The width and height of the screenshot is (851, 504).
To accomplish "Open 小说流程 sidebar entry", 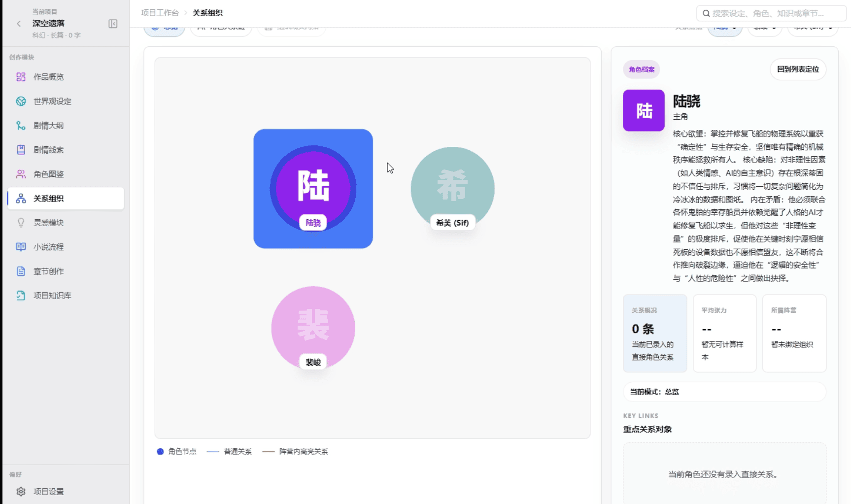I will (x=66, y=247).
